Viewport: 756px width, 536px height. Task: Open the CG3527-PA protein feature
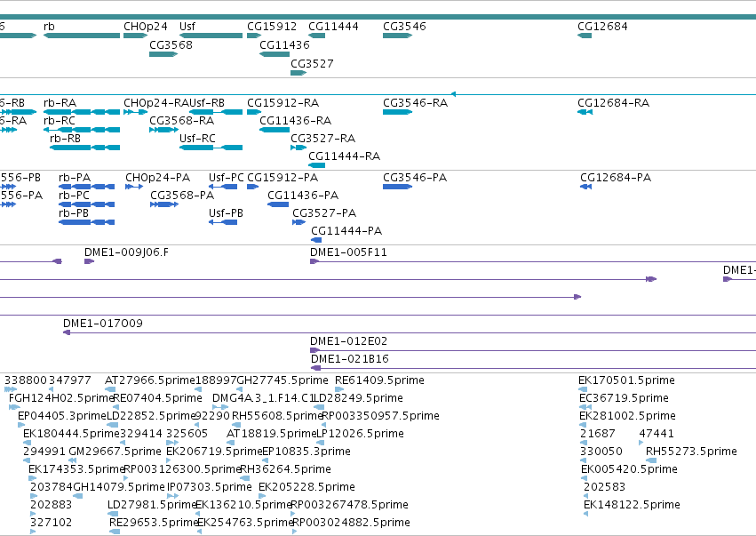coord(298,222)
